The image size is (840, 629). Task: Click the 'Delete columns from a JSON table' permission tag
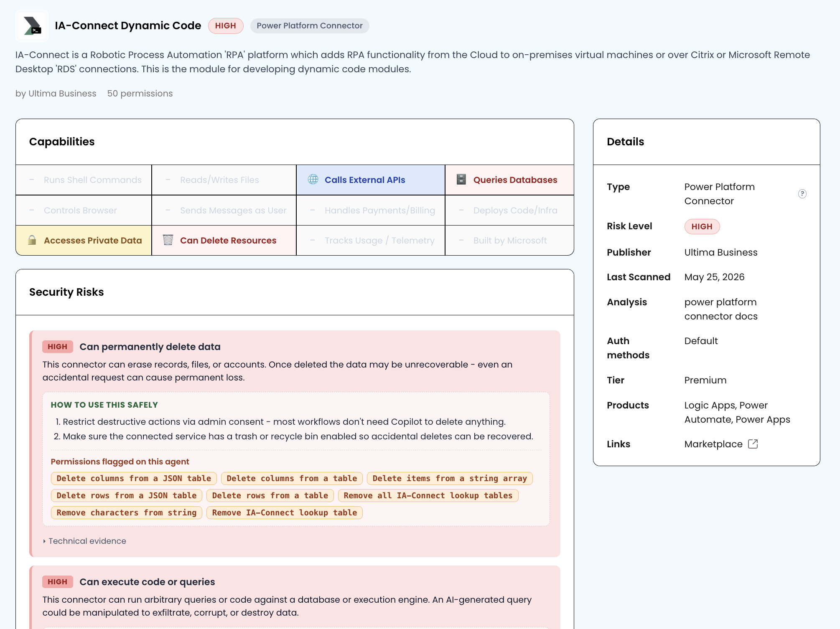(134, 478)
